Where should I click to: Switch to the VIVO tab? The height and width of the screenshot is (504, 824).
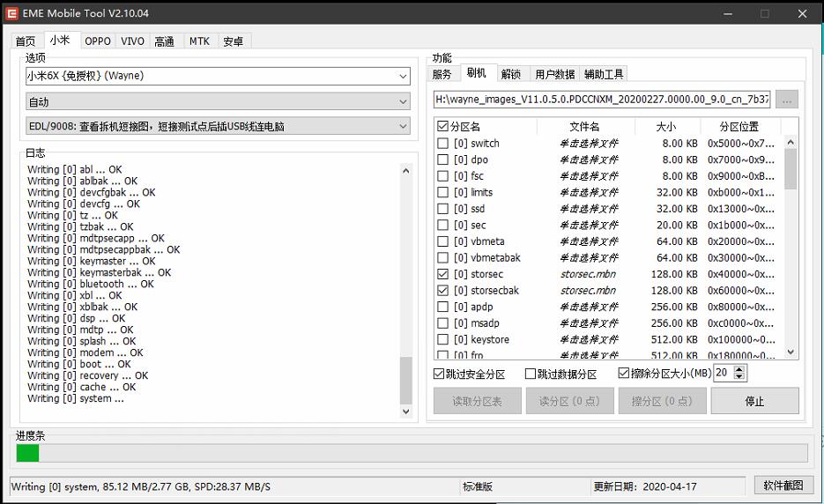point(132,41)
